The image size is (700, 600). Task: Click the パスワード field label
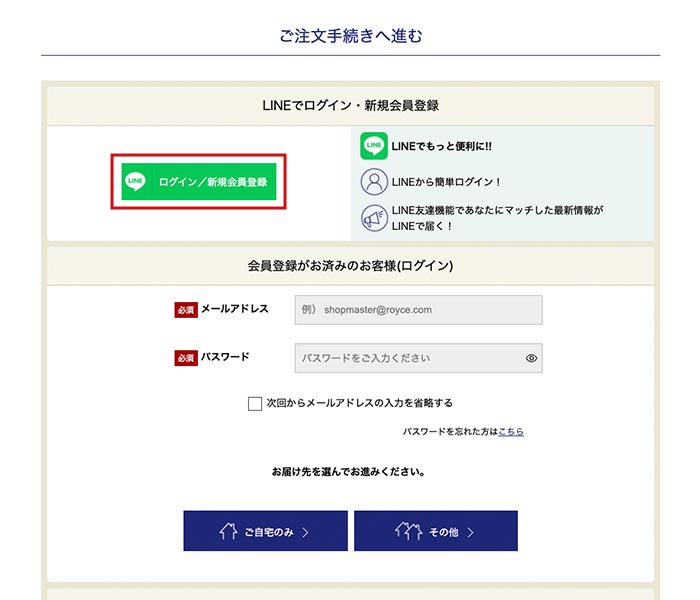[x=225, y=357]
